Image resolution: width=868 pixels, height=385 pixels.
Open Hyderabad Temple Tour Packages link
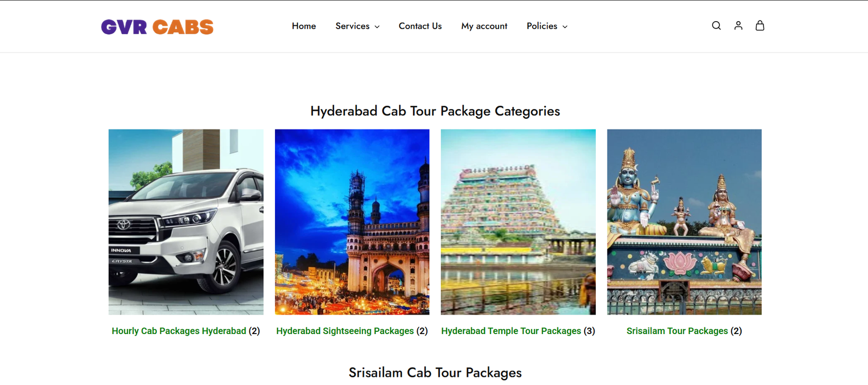[511, 331]
